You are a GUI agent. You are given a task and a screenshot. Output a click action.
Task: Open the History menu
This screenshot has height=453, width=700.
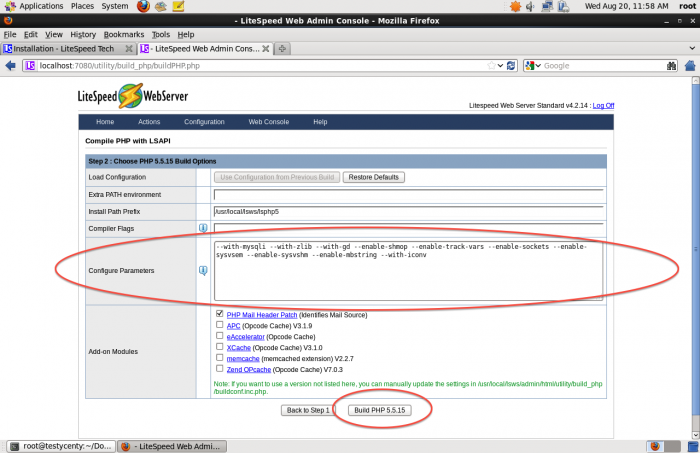(x=83, y=34)
